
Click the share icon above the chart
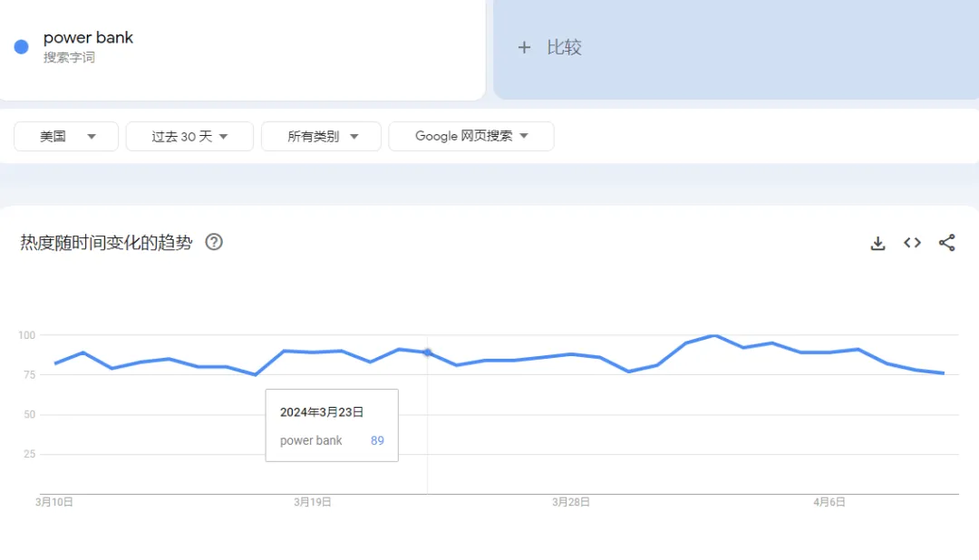[946, 243]
